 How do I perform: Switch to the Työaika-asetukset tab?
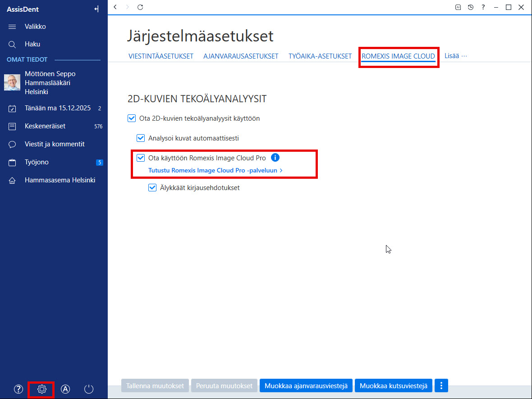(x=320, y=56)
